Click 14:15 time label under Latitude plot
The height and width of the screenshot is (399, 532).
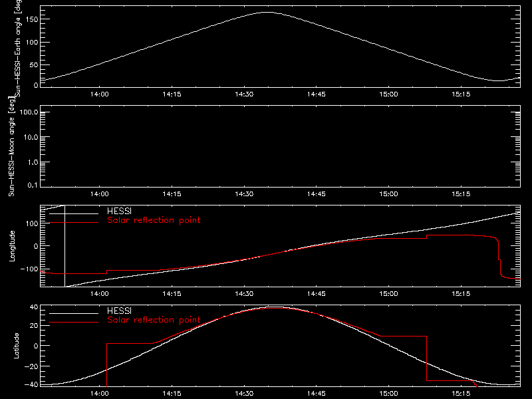coord(172,394)
